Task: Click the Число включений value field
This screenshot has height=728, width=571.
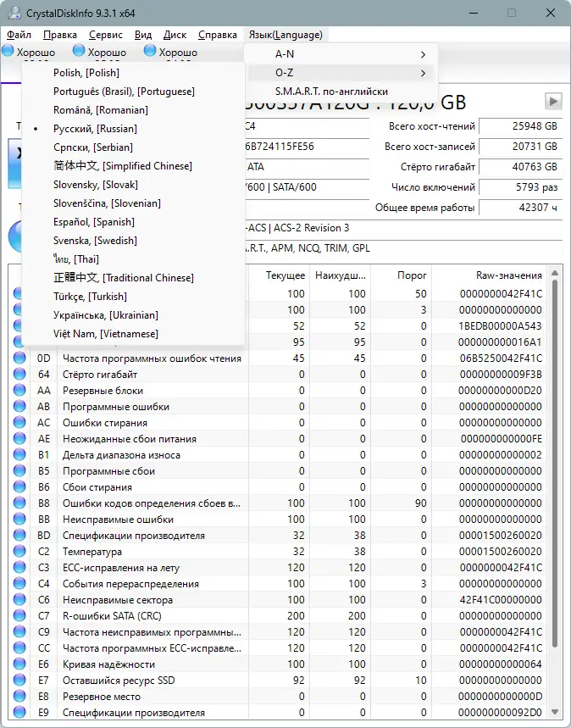Action: click(520, 187)
